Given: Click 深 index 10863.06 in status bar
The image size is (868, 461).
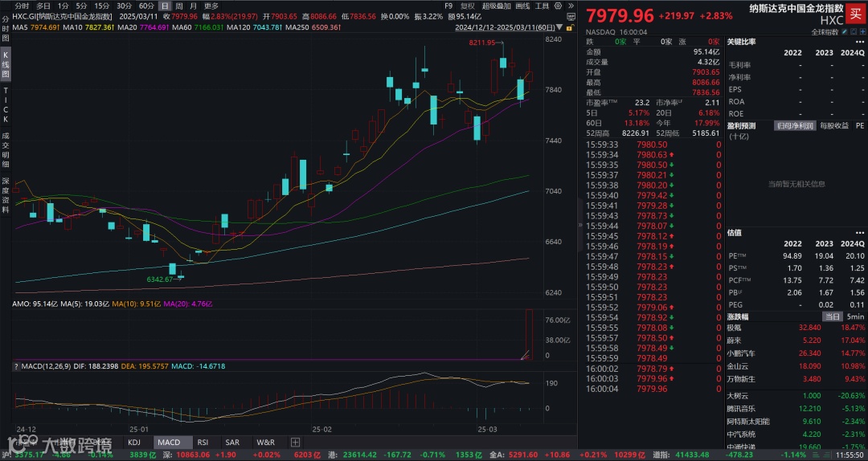Looking at the screenshot, I should (x=191, y=455).
